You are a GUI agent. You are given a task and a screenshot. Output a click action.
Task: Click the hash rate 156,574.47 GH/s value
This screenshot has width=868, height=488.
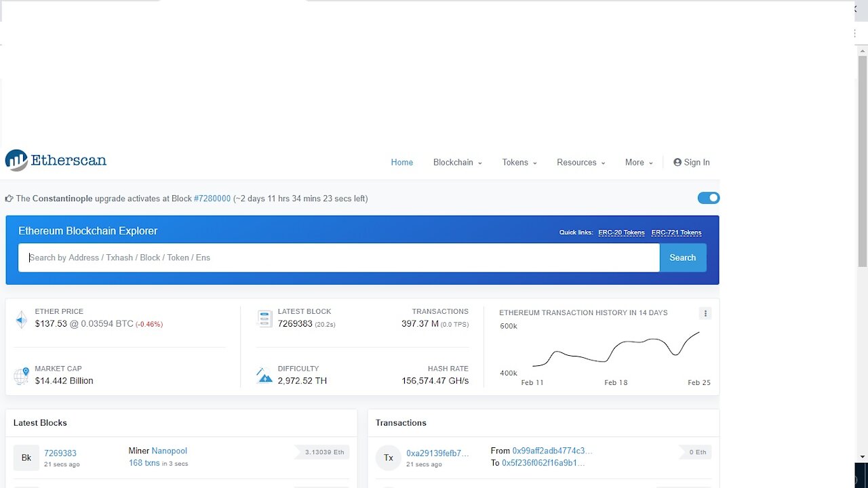click(435, 381)
